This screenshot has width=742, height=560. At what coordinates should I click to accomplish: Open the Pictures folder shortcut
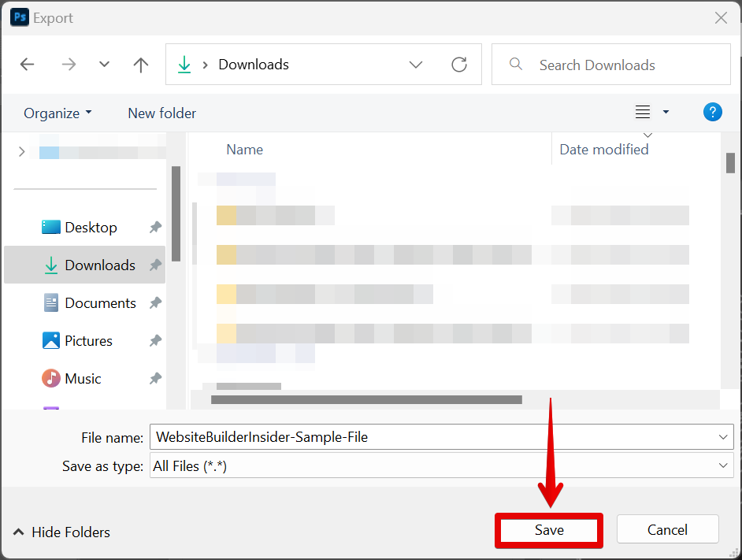(x=88, y=341)
